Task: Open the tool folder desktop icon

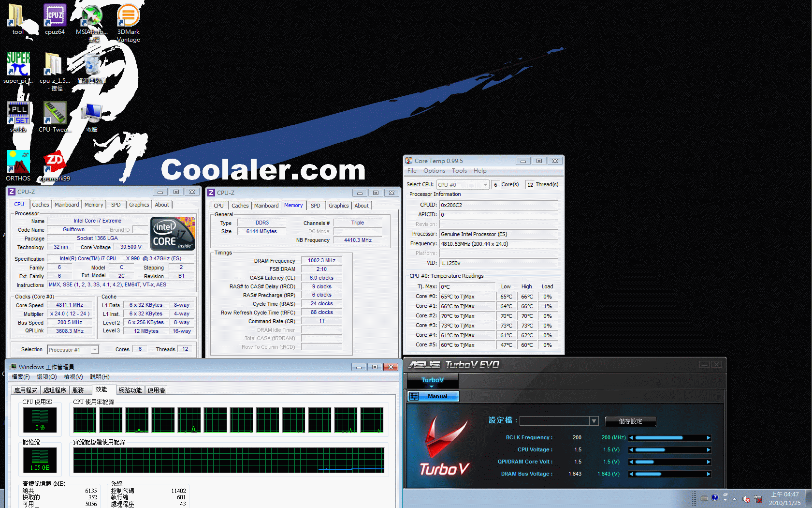Action: tap(17, 19)
